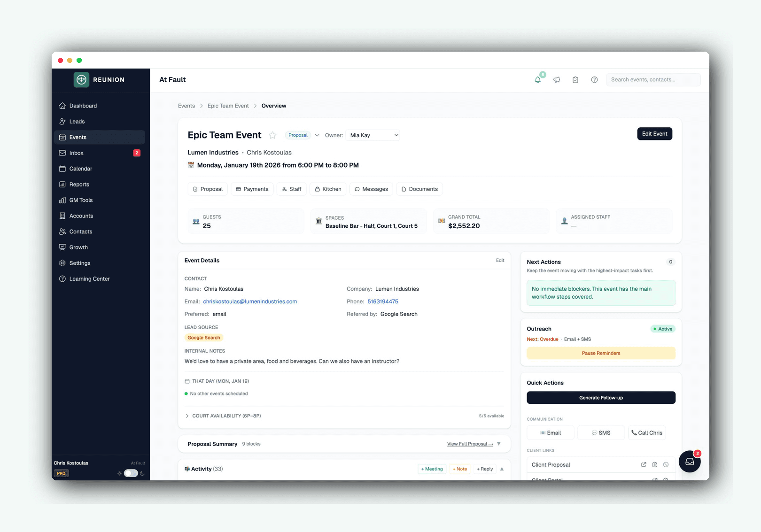
Task: Click the Dashboard house icon
Action: [x=62, y=106]
